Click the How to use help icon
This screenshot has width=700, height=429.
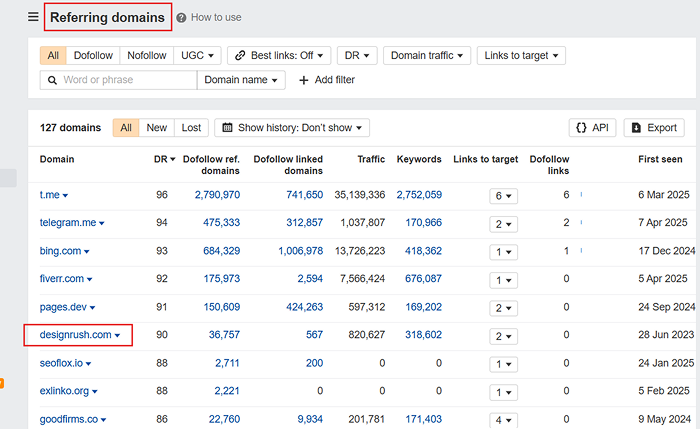pos(181,17)
